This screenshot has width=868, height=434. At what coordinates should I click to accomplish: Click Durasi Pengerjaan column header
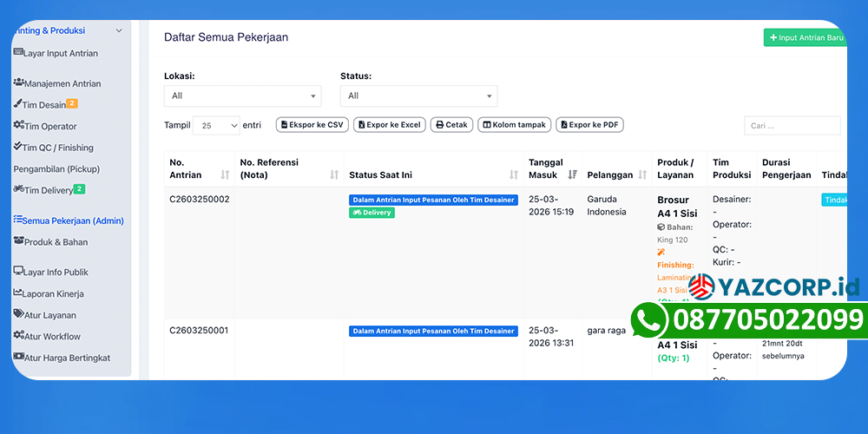(x=786, y=169)
